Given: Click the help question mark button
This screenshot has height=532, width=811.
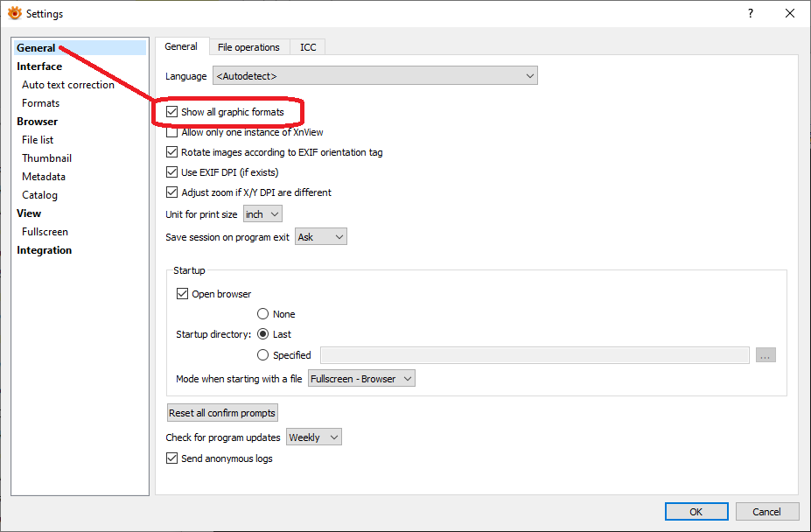Looking at the screenshot, I should pyautogui.click(x=751, y=13).
